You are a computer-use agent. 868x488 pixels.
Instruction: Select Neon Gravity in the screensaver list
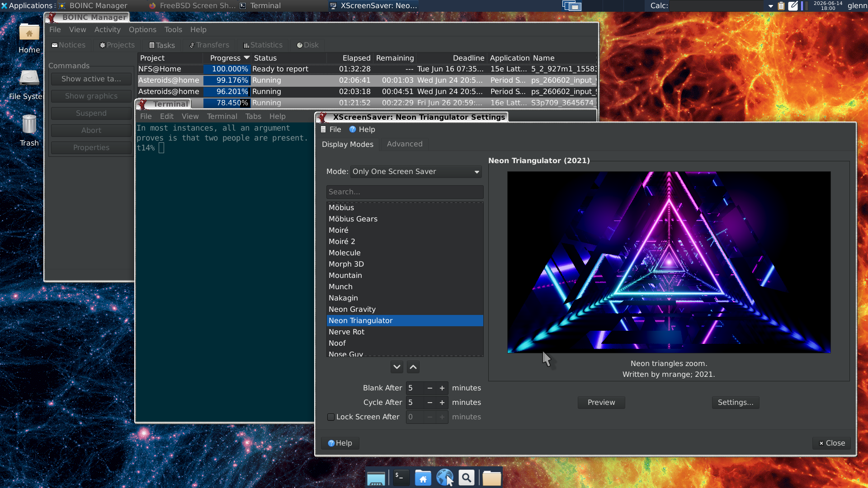405,310
